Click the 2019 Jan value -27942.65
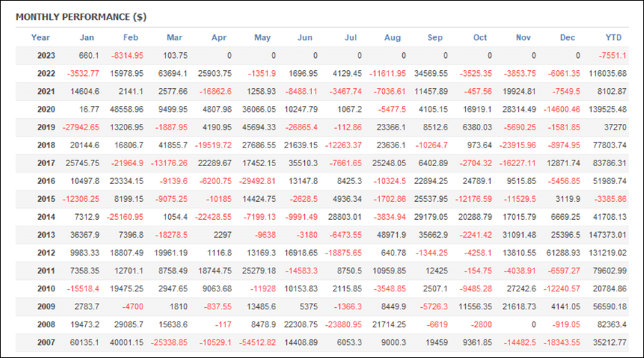644x358 pixels. coord(81,127)
